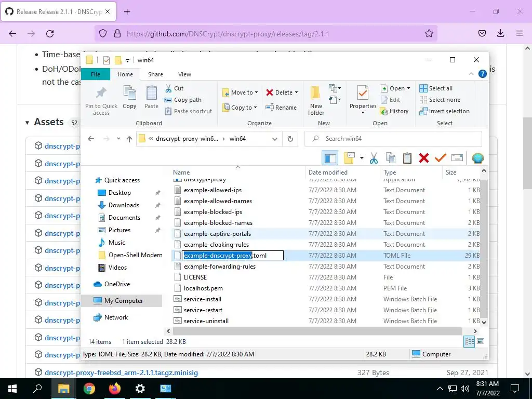This screenshot has height=399, width=532.
Task: Click Select none in the ribbon
Action: click(x=440, y=100)
